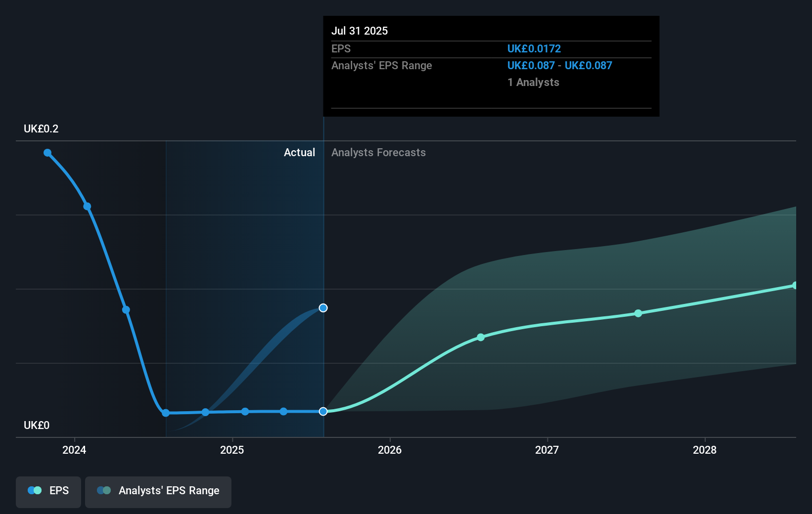Toggle the EPS series in the legend
The width and height of the screenshot is (812, 514).
pyautogui.click(x=48, y=492)
